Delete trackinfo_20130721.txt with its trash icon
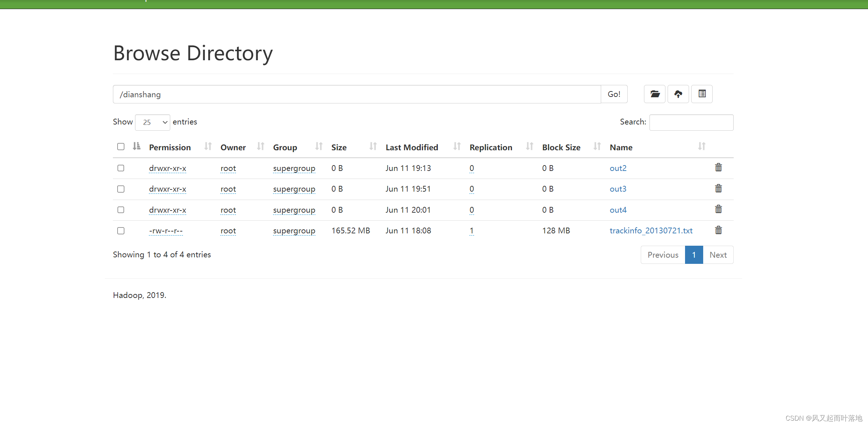Image resolution: width=868 pixels, height=425 pixels. pos(718,230)
